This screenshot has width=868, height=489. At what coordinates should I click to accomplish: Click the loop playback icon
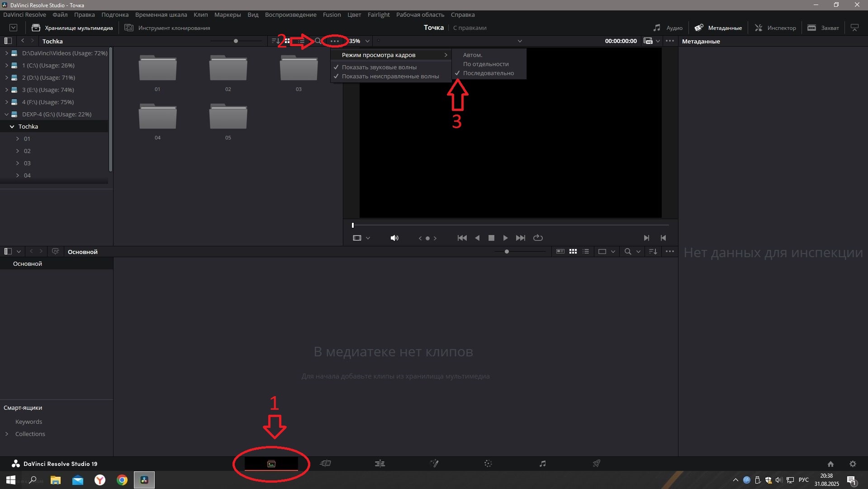click(538, 238)
